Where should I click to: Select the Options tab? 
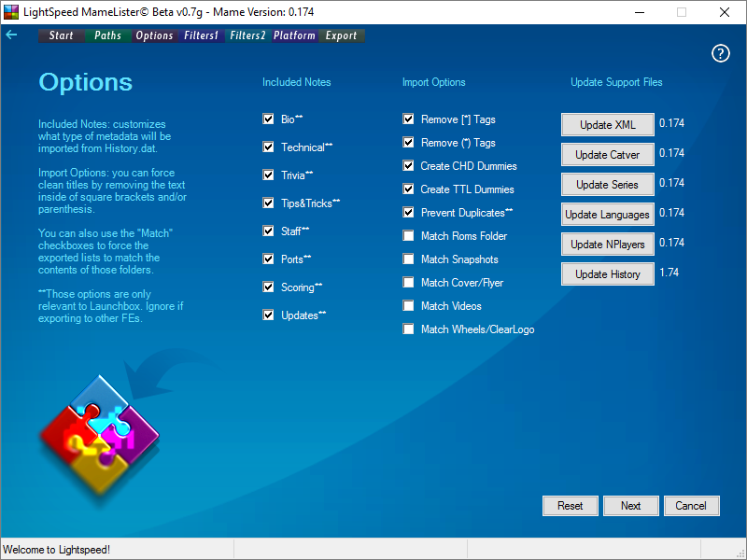[154, 35]
